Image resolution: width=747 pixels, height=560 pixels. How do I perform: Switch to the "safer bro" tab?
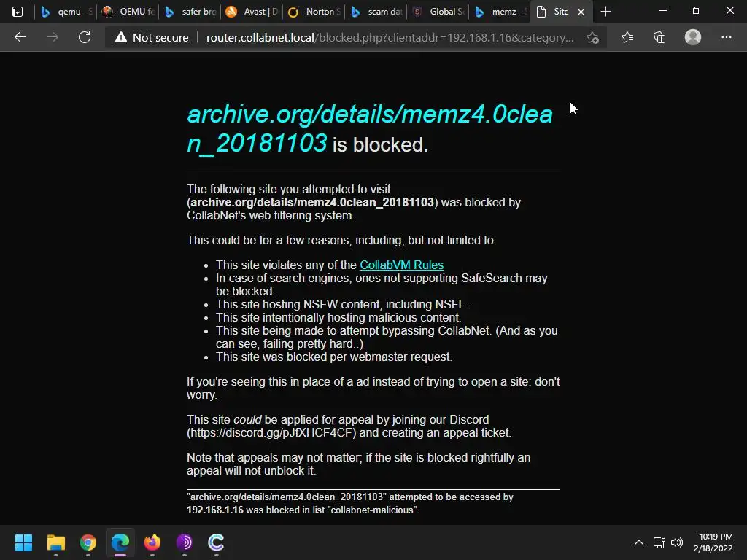(x=190, y=12)
